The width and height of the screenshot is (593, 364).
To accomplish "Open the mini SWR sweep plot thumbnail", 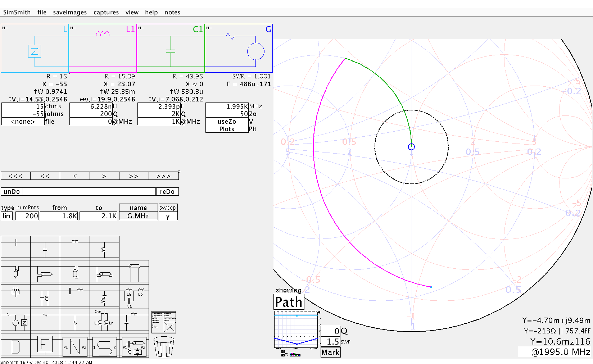I will [296, 330].
